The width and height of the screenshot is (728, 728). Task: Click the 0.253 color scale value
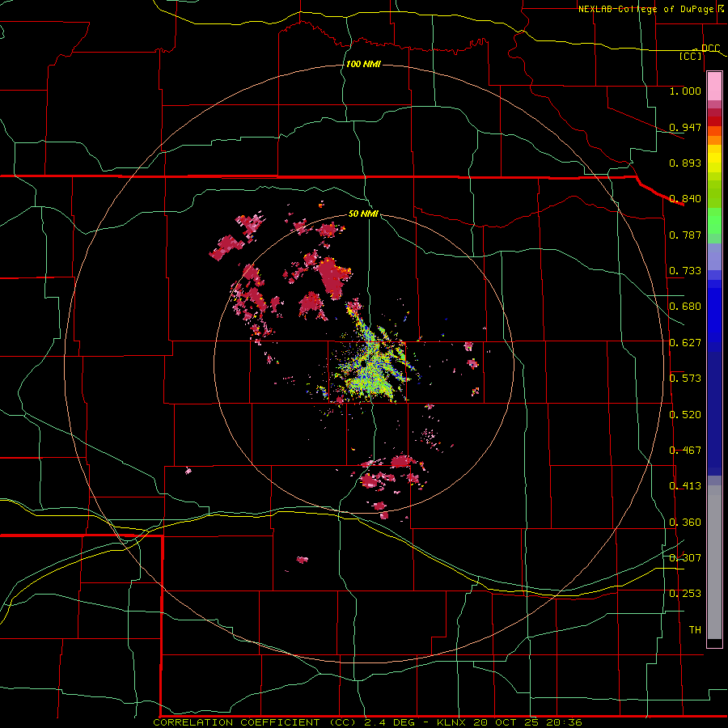coord(685,594)
